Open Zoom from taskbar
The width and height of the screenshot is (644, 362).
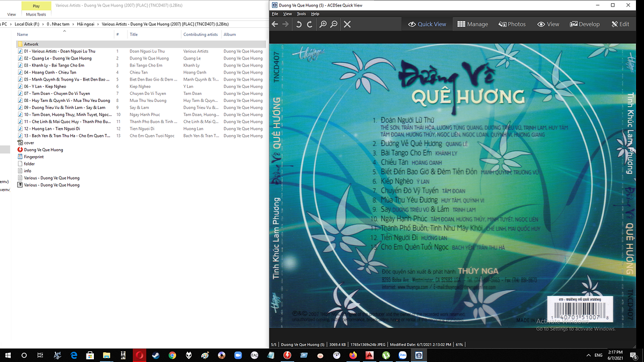[x=238, y=355]
